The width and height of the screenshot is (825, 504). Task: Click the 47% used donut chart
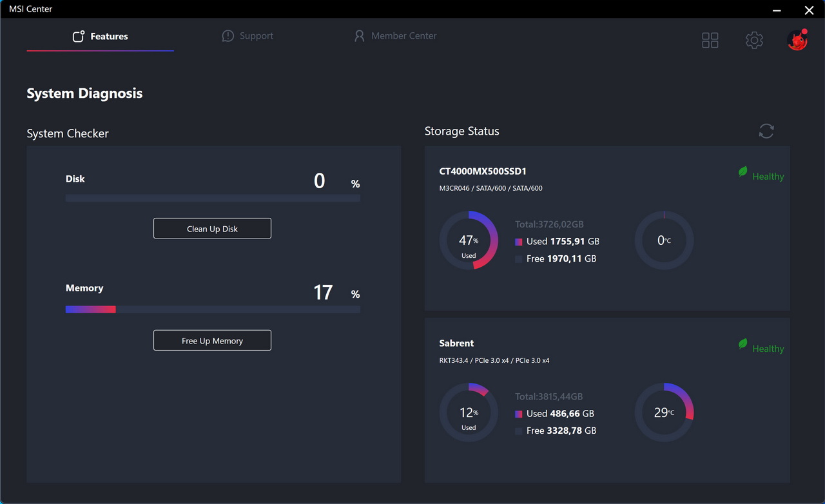point(469,240)
